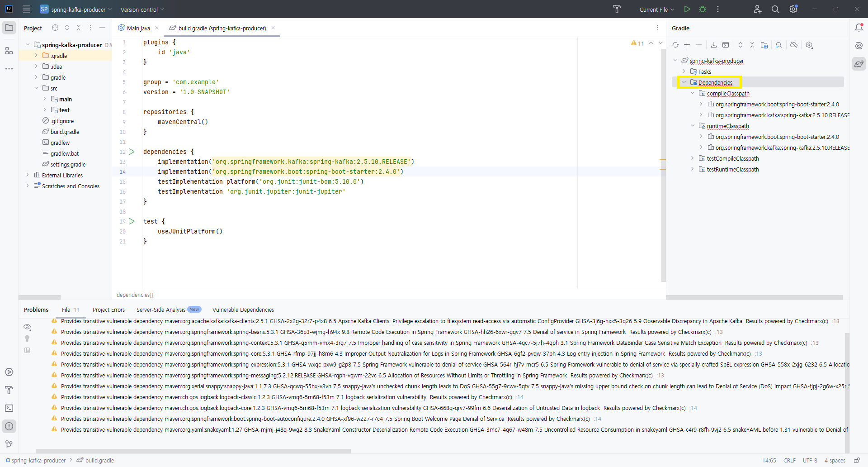This screenshot has width=868, height=467.
Task: Toggle read-only lock in status bar
Action: [x=857, y=460]
